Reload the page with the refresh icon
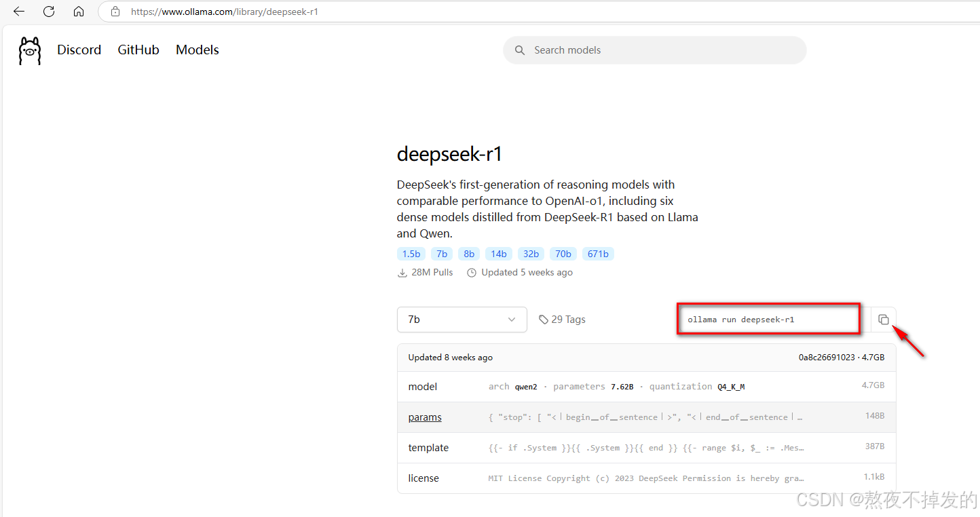Image resolution: width=980 pixels, height=517 pixels. 49,12
